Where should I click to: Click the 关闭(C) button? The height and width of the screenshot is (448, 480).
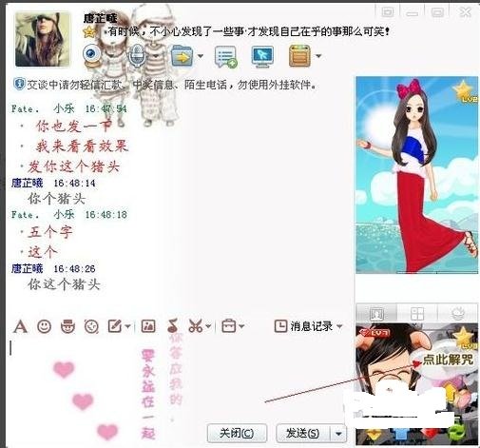[237, 433]
